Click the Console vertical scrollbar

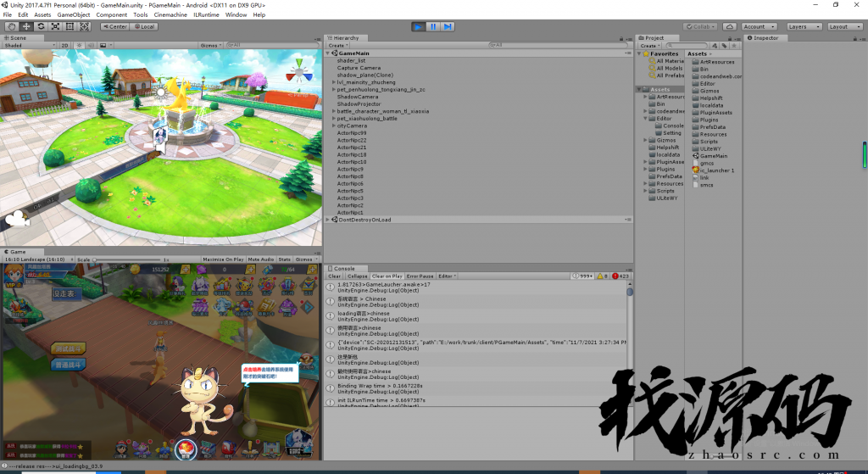click(630, 343)
